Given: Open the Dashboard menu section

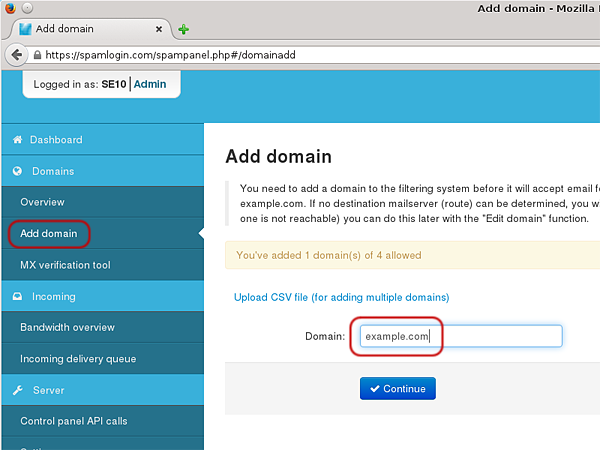Looking at the screenshot, I should pyautogui.click(x=103, y=139).
